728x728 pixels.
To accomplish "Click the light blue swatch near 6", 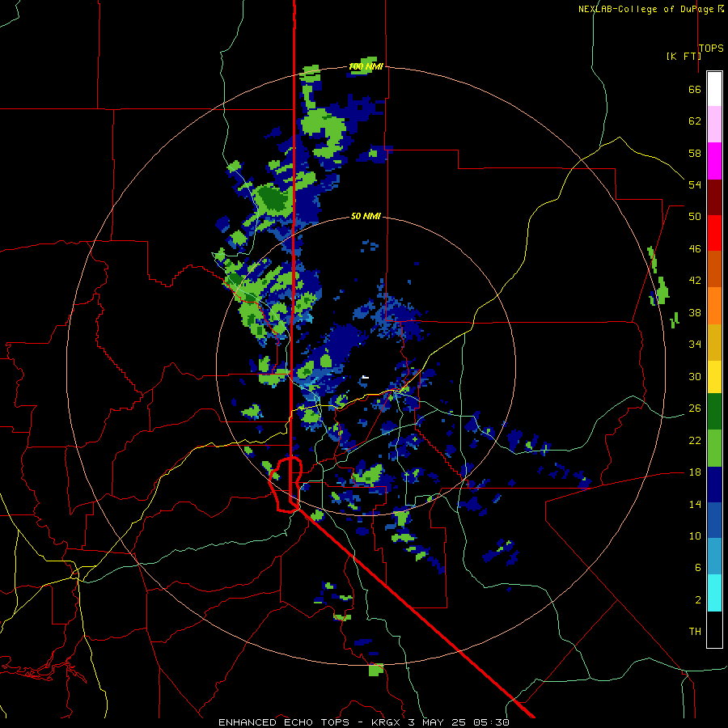I will (x=714, y=557).
